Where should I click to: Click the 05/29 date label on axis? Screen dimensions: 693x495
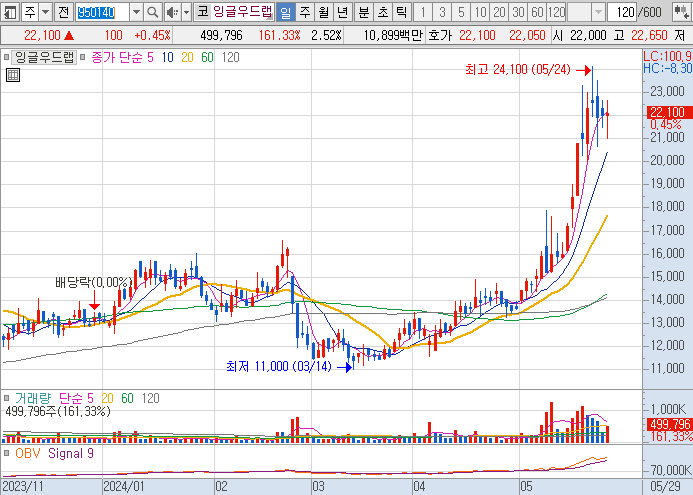(665, 487)
